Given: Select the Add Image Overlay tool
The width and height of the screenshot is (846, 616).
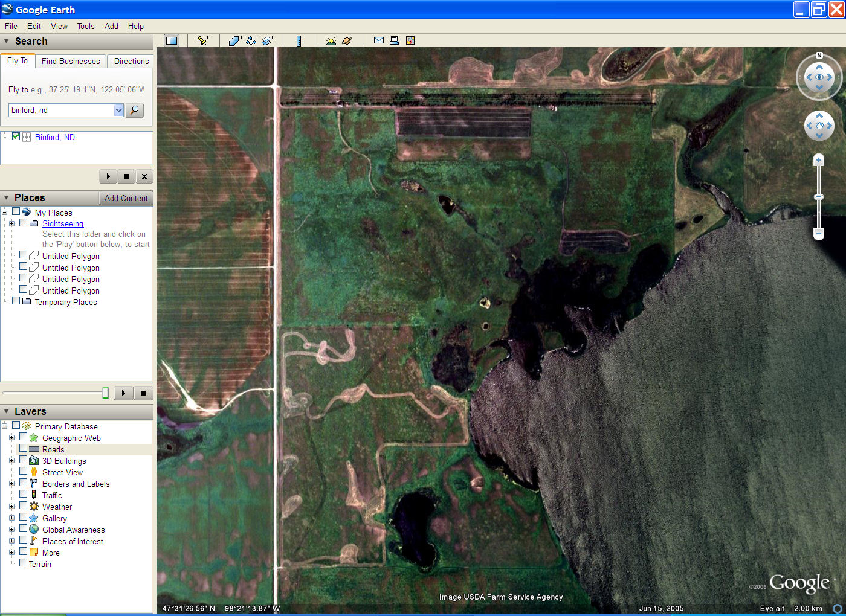Looking at the screenshot, I should coord(268,40).
